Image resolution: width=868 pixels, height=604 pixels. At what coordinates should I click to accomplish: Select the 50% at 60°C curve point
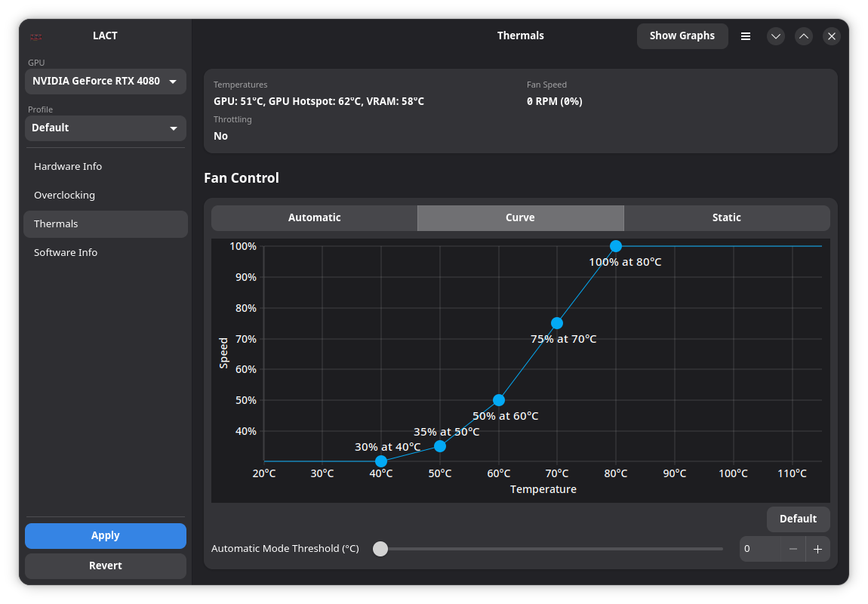[x=499, y=399]
